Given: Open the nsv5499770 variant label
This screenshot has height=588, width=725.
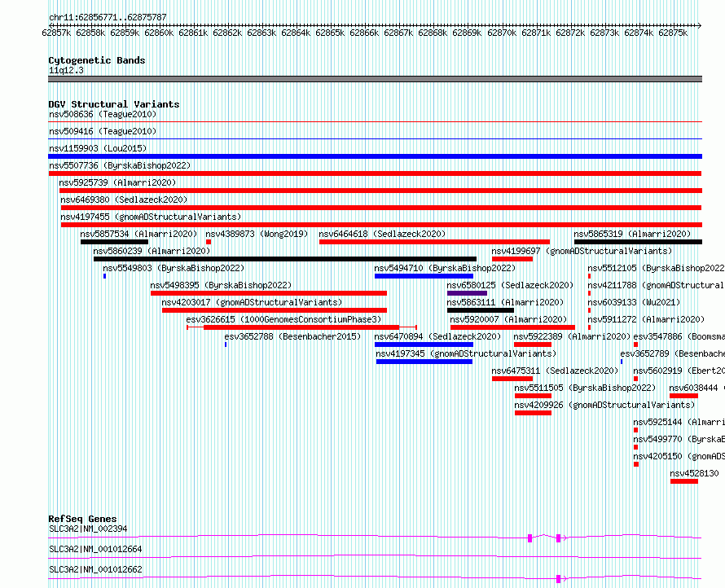Looking at the screenshot, I should [679, 439].
